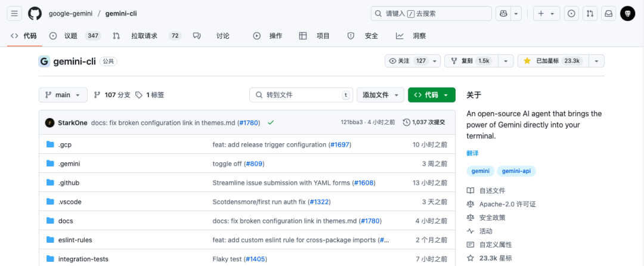Open gemini-cli breadcrumb link

(121, 14)
